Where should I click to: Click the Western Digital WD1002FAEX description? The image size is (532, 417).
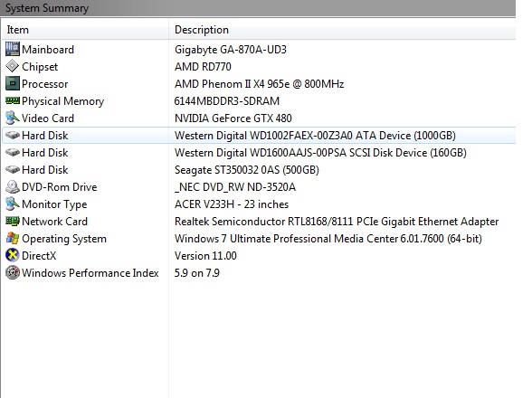[315, 136]
